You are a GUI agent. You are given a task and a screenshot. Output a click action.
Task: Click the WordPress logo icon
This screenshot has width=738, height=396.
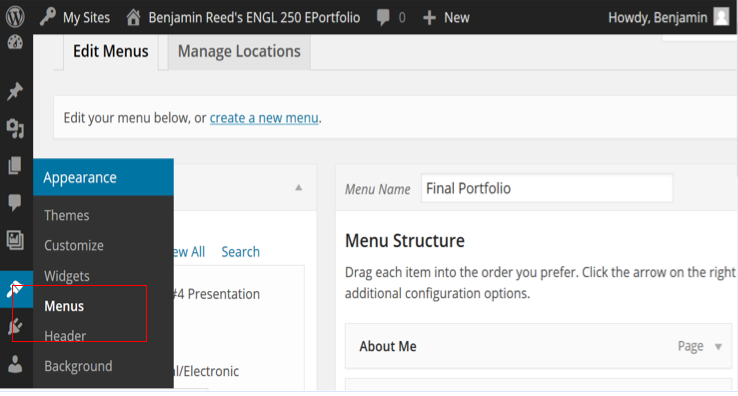pyautogui.click(x=15, y=17)
